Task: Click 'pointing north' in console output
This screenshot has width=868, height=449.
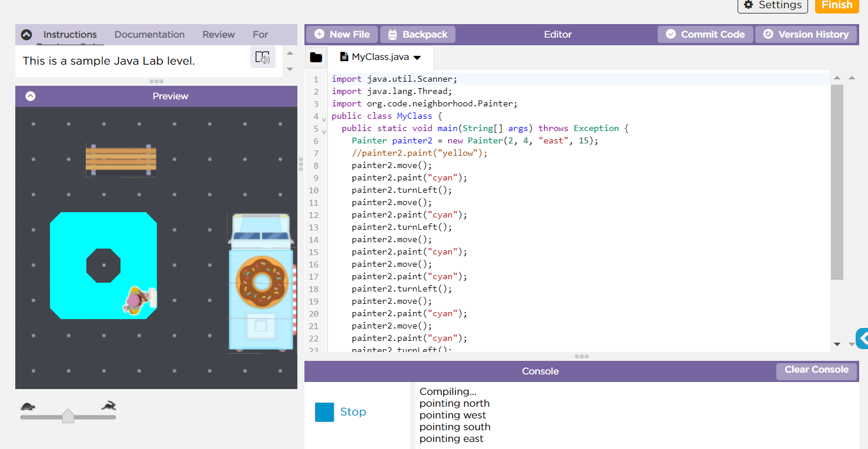Action: [x=454, y=403]
